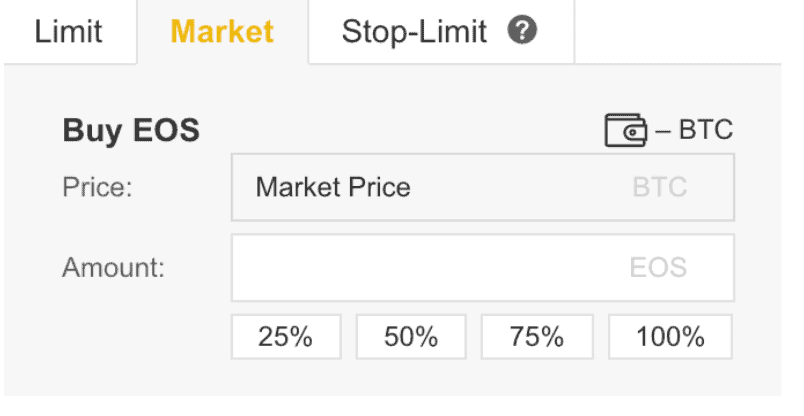Viewport: 804px width, 416px height.
Task: Click the BTC unit suffix in Price field
Action: pos(659,187)
